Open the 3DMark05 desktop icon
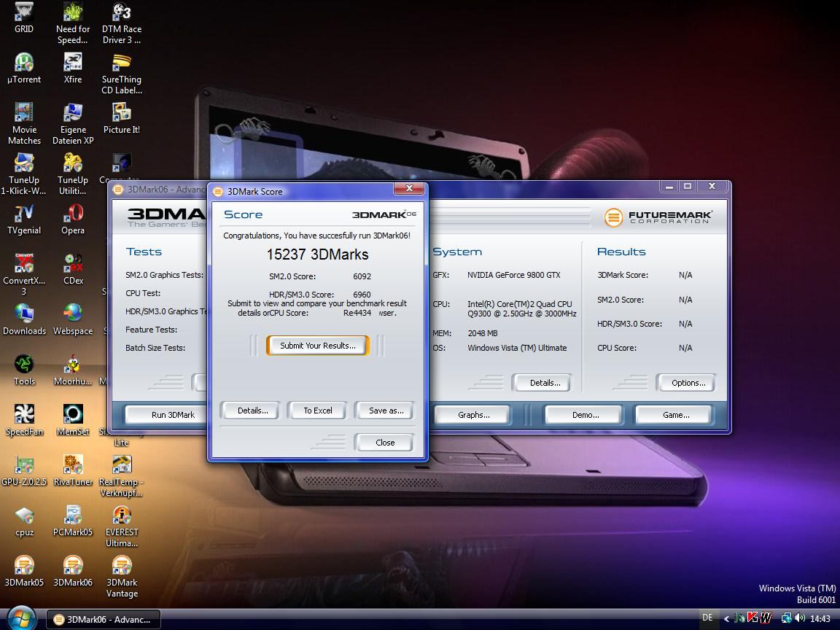 [24, 572]
